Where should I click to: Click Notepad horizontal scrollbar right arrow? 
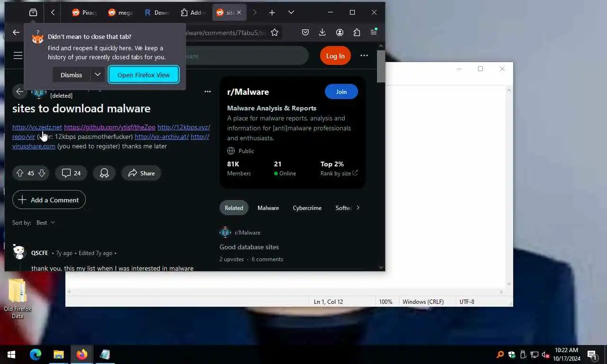pos(501,291)
